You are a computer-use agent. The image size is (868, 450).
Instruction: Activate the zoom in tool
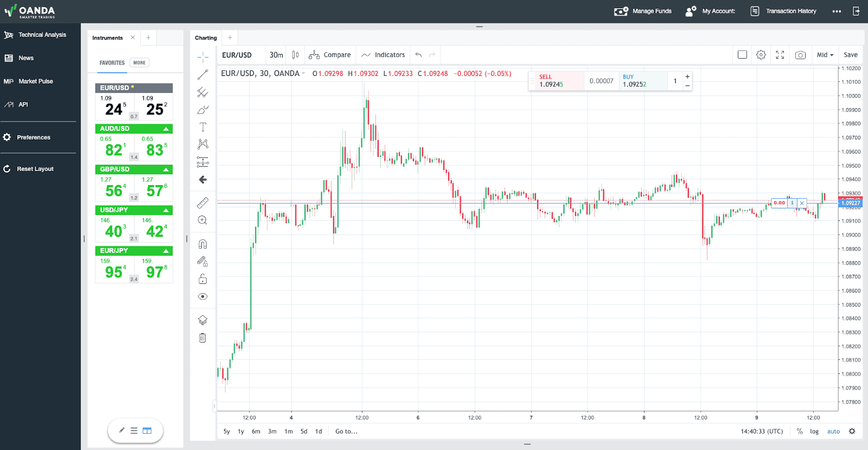point(203,220)
